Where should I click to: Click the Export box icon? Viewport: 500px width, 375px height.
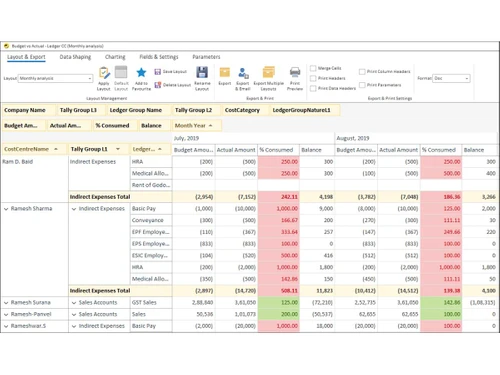point(225,72)
